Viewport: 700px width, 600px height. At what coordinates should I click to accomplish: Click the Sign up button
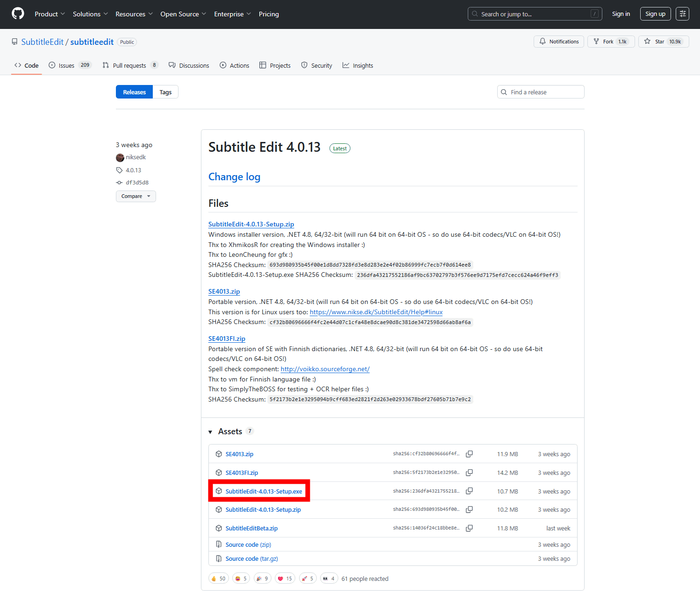click(x=656, y=14)
